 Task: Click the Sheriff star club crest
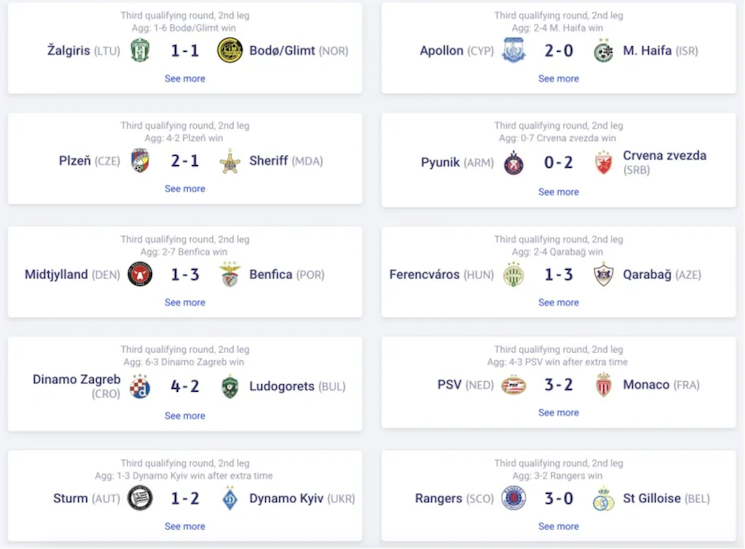(230, 161)
